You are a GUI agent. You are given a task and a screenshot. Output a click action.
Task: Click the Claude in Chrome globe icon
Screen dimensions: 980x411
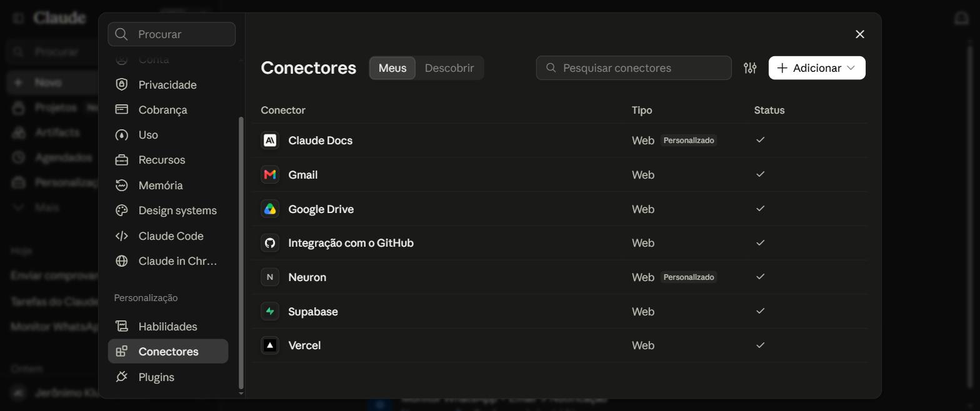pyautogui.click(x=122, y=261)
